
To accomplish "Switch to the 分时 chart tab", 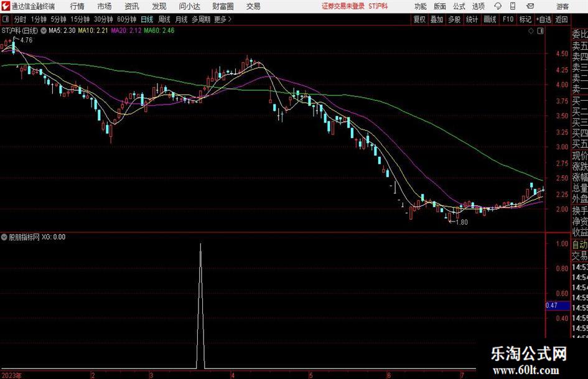I will [20, 19].
